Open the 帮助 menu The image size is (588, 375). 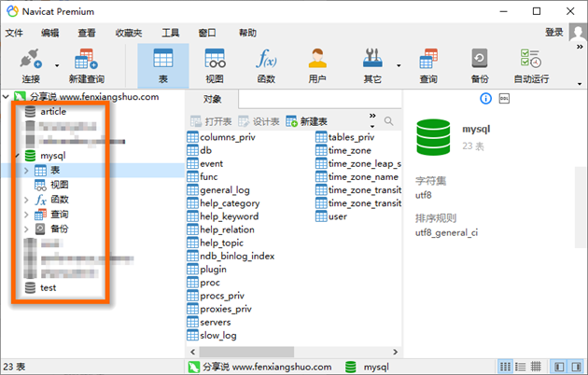(247, 33)
